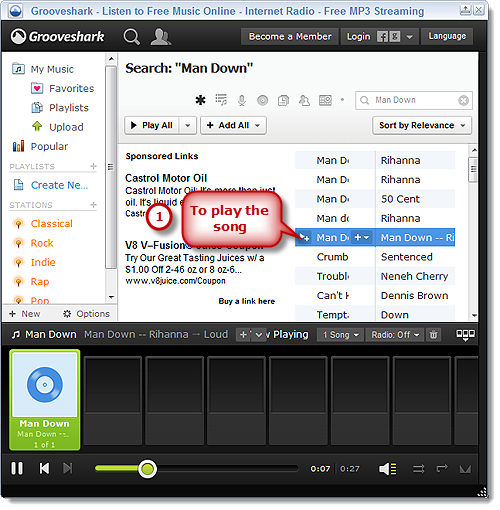This screenshot has width=500, height=510.
Task: Select the Sentenced result row
Action: [375, 257]
